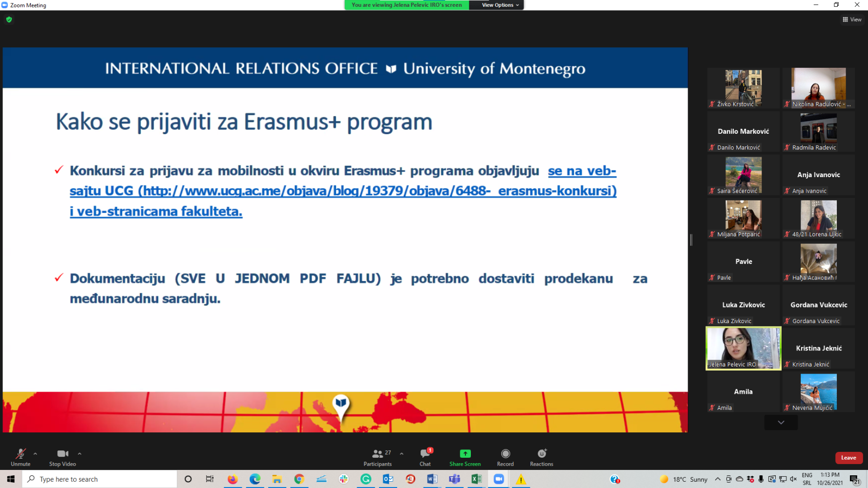Start recording the meeting

click(x=505, y=457)
